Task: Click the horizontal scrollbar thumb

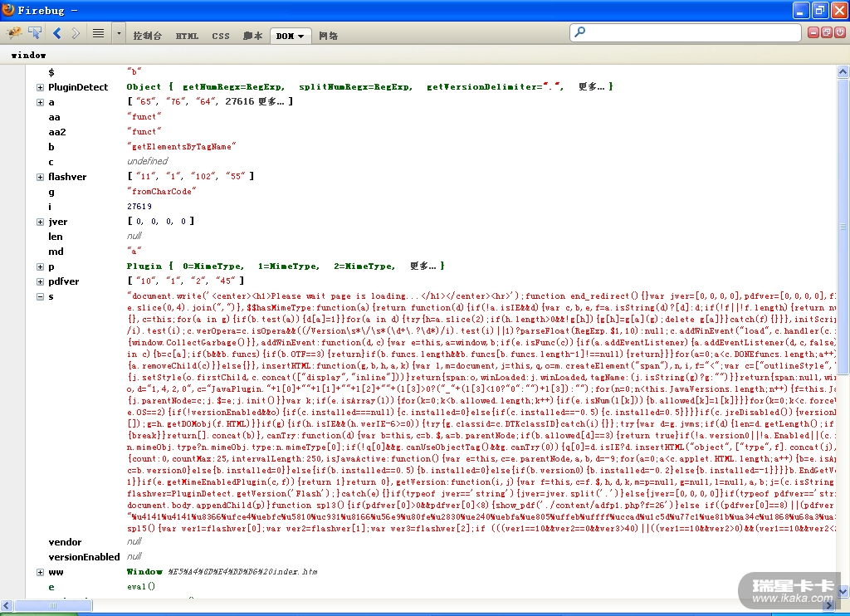Action: 53,605
